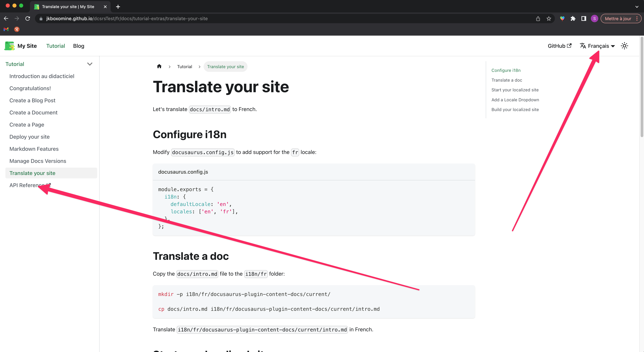Image resolution: width=644 pixels, height=352 pixels.
Task: Open the extensions puzzle icon
Action: [573, 19]
